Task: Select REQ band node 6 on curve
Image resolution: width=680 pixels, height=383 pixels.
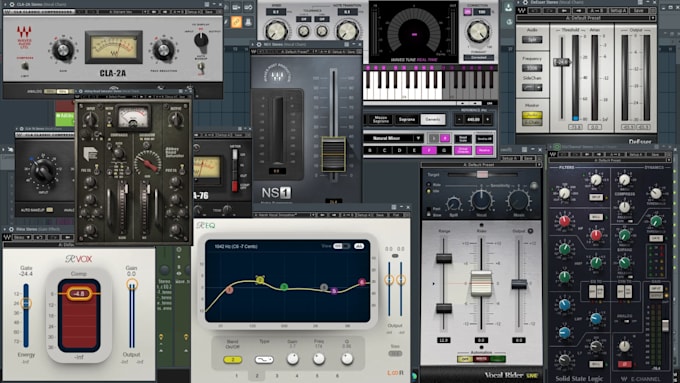Action: coord(362,282)
